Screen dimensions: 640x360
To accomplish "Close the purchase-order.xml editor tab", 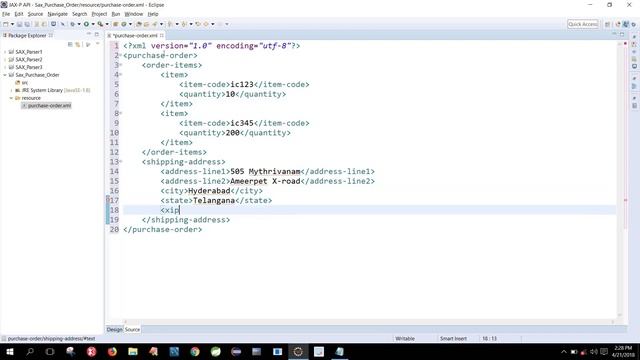I will (x=162, y=36).
